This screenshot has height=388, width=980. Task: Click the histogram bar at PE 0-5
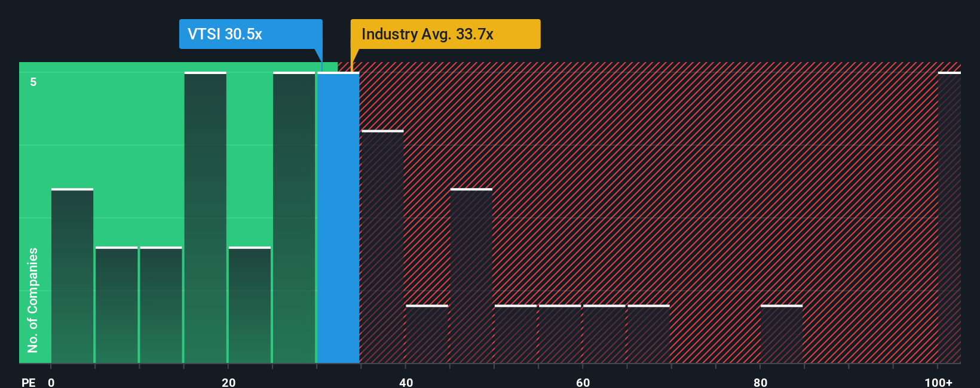coord(72,276)
